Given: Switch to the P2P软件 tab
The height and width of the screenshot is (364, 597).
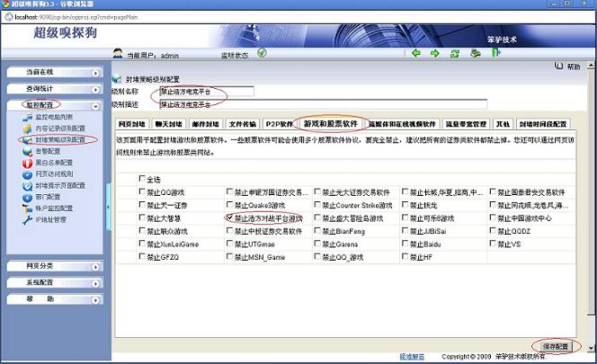Looking at the screenshot, I should point(280,123).
